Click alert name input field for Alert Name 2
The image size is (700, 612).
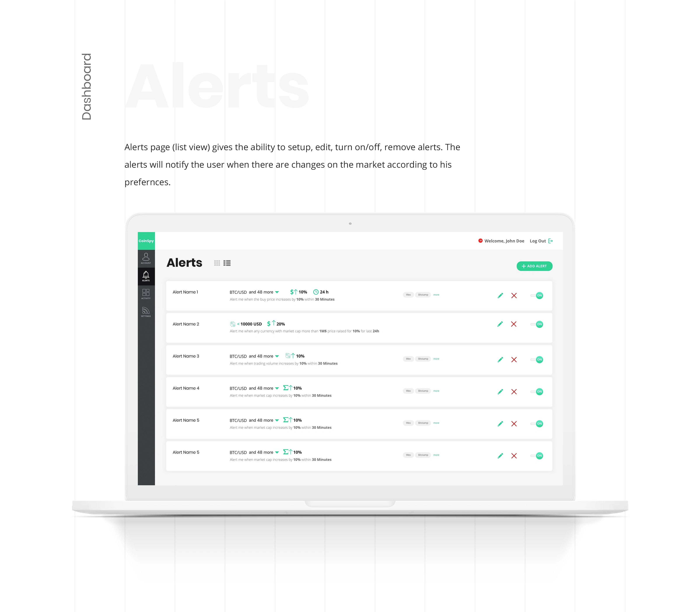(x=187, y=324)
